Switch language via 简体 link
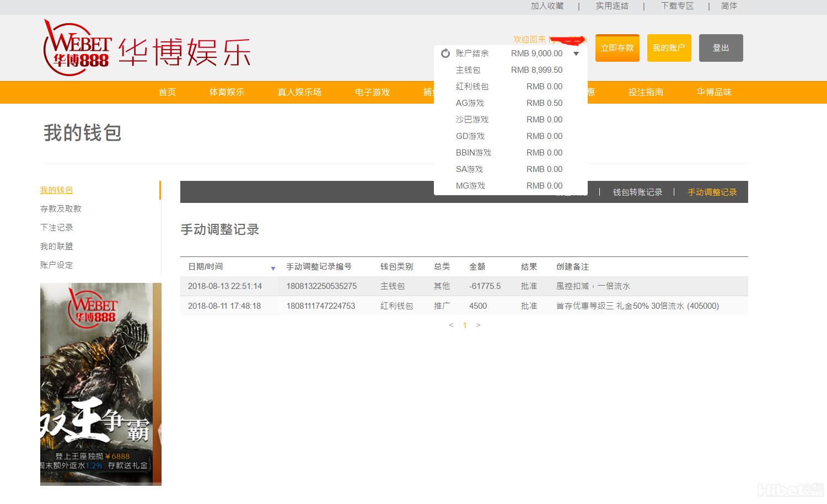Screen dimensions: 827x504 click(x=729, y=6)
